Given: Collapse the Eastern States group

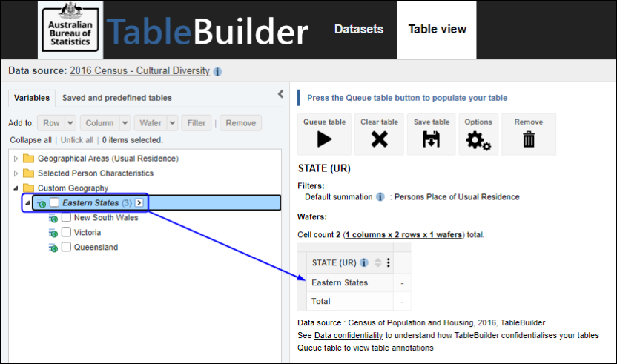Looking at the screenshot, I should (27, 203).
